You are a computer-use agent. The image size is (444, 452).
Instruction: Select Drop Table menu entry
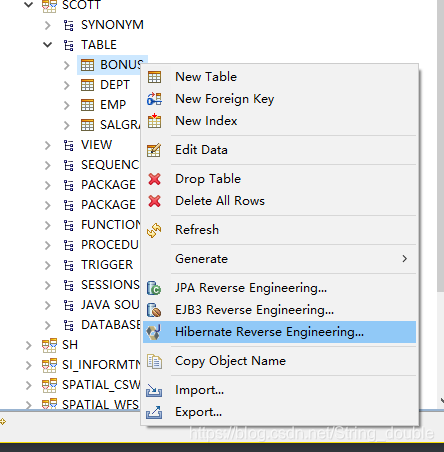tap(279, 179)
